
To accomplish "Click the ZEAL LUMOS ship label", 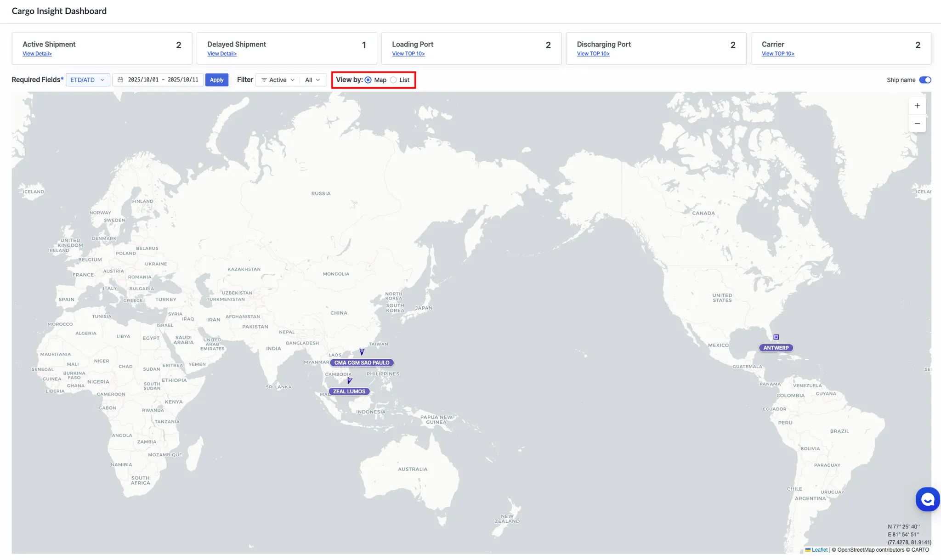I will click(x=349, y=391).
